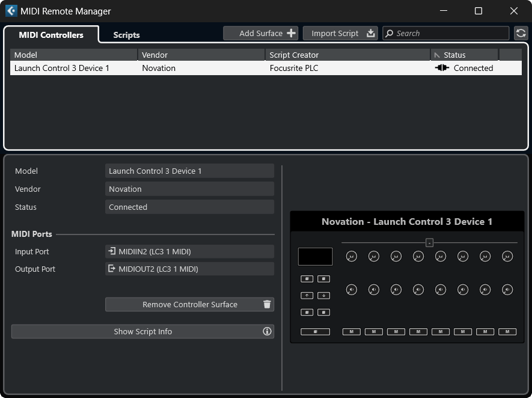
Task: Select the eighth volume knob in the second row
Action: point(507,290)
